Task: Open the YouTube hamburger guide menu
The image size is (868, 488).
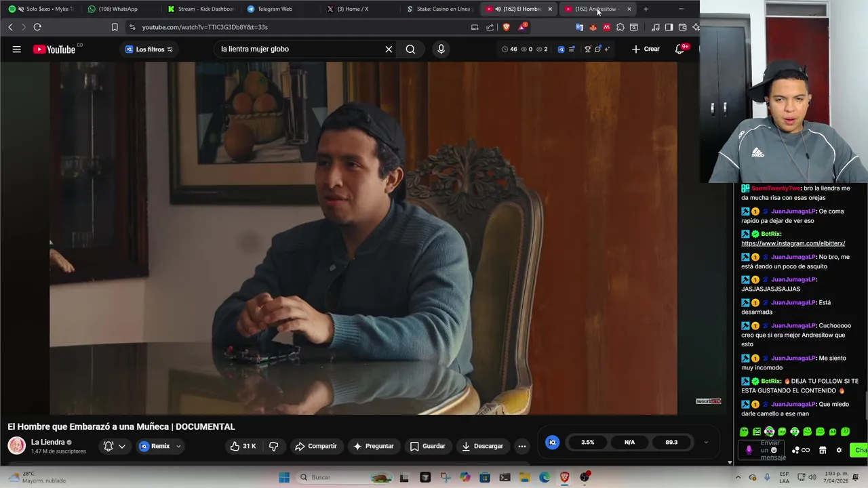Action: coord(17,49)
